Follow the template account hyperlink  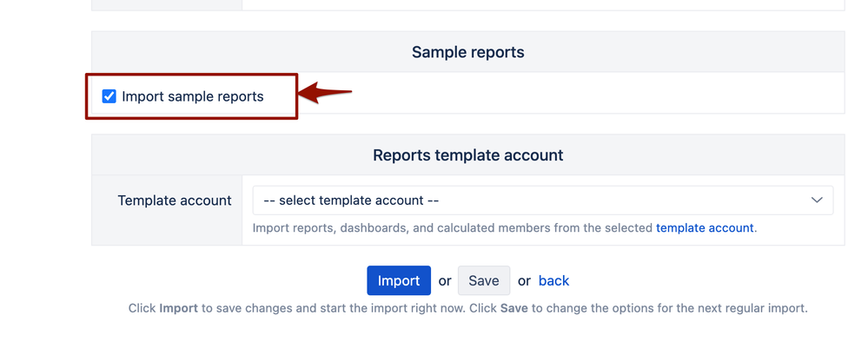tap(705, 228)
